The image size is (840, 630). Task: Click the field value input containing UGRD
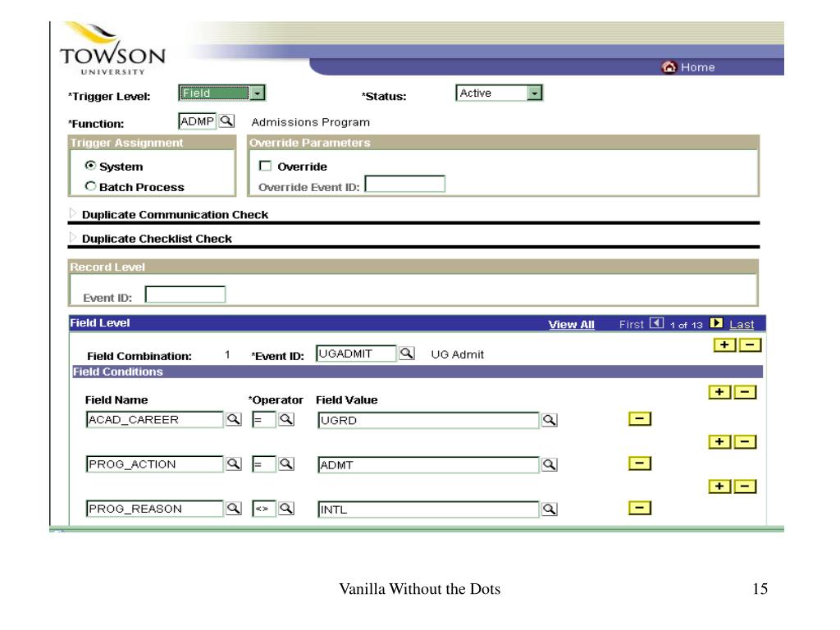pyautogui.click(x=428, y=421)
